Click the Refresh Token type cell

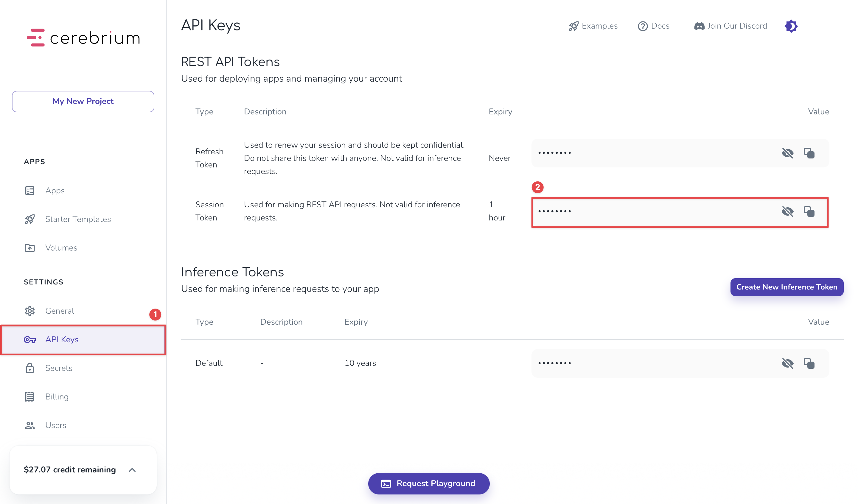point(209,158)
